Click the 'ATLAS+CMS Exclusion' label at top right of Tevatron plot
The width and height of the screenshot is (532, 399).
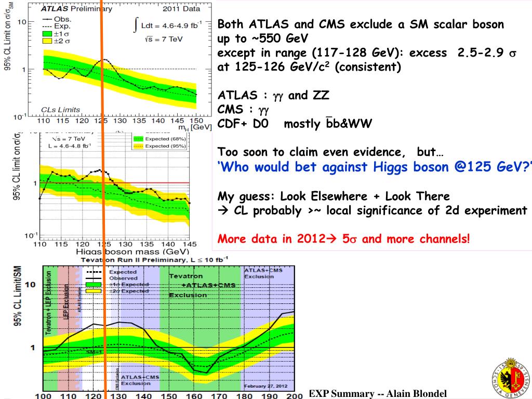coord(263,273)
